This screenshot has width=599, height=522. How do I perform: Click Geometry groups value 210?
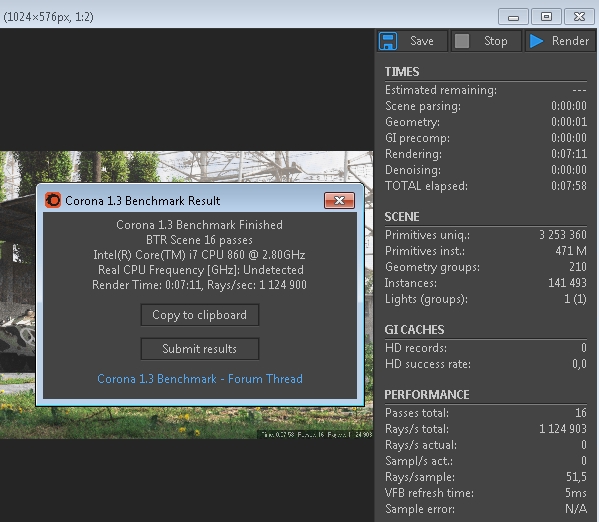click(x=578, y=267)
